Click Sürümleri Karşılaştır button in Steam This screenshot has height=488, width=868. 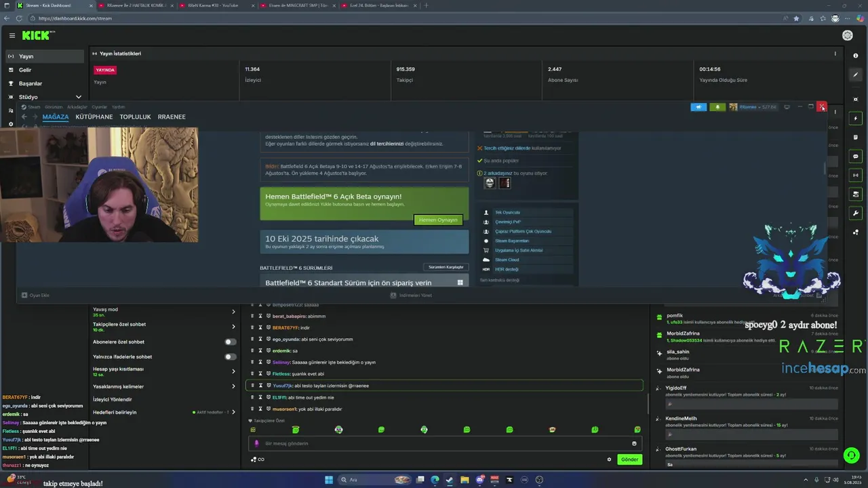(446, 267)
